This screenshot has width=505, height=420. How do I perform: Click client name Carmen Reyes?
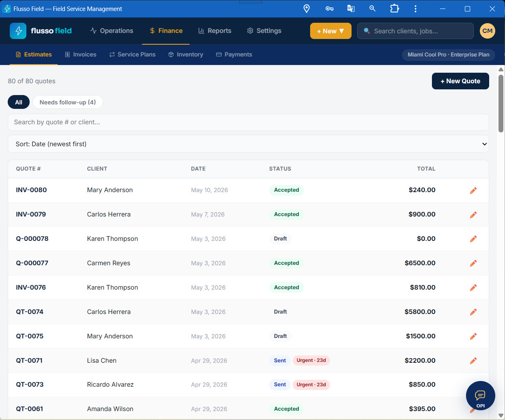click(109, 263)
